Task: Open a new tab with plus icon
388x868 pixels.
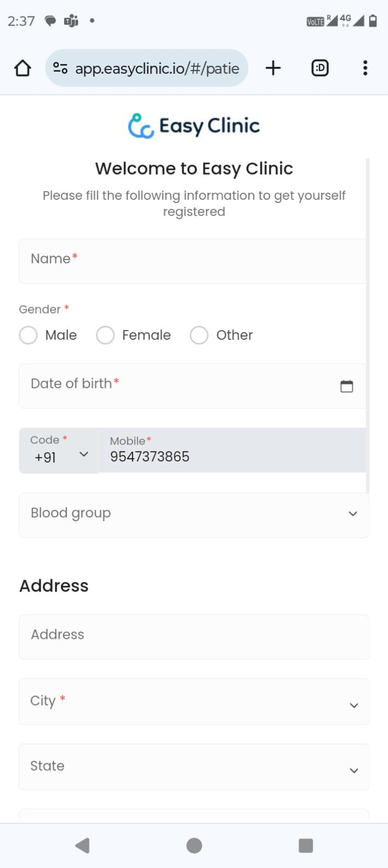Action: click(273, 68)
